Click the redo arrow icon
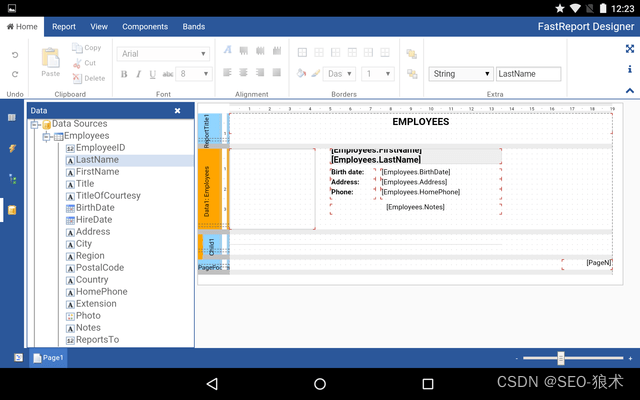Screen dimensions: 640x400 (x=15, y=74)
